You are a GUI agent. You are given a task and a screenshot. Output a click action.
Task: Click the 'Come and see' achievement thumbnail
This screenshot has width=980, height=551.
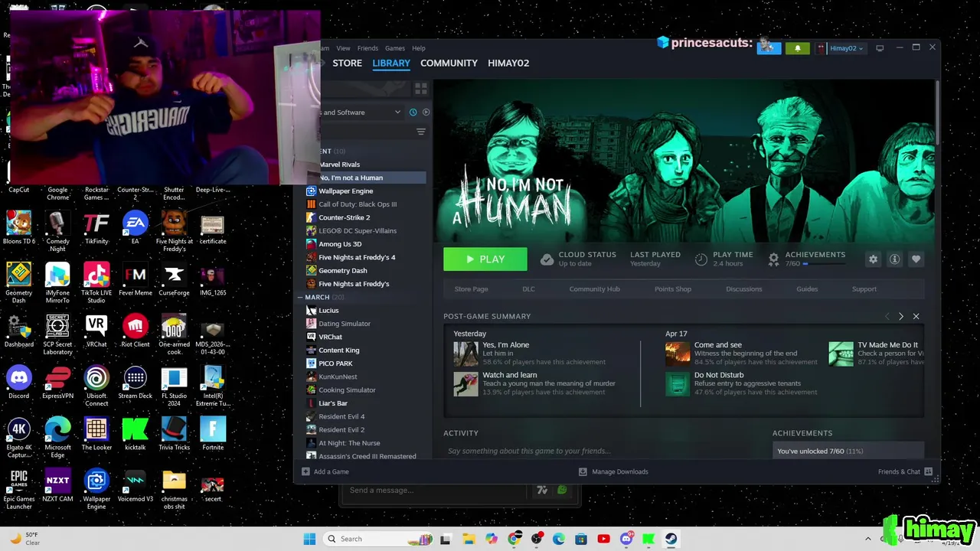tap(678, 354)
